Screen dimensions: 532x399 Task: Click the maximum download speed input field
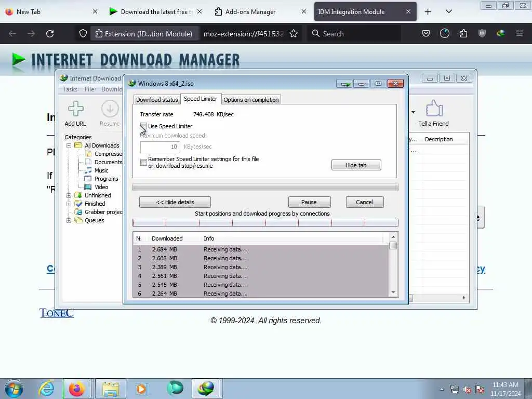160,147
